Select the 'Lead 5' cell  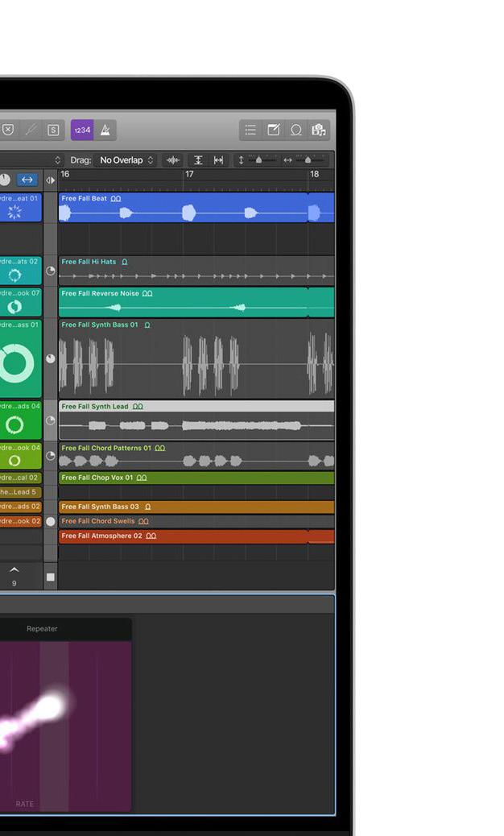click(19, 492)
